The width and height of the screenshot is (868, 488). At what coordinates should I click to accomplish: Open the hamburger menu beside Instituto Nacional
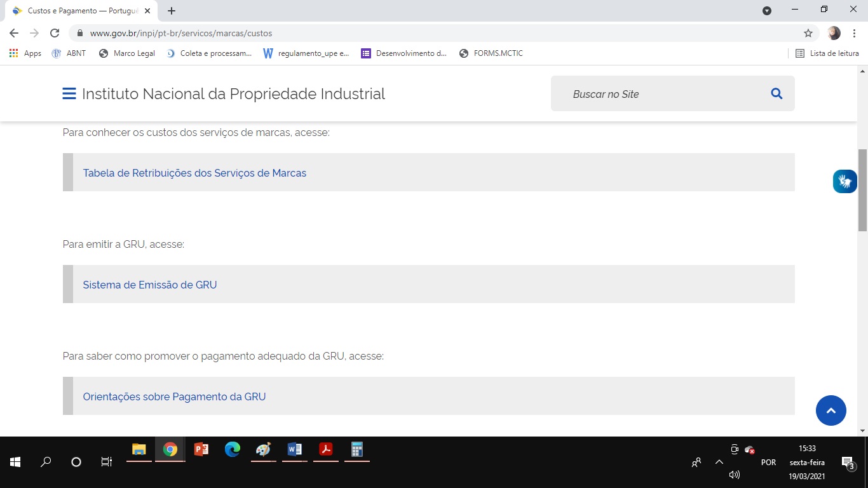point(69,94)
